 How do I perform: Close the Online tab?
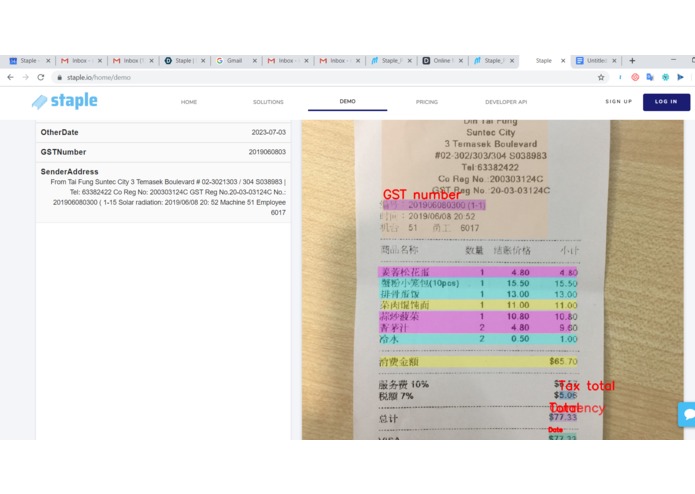point(461,61)
